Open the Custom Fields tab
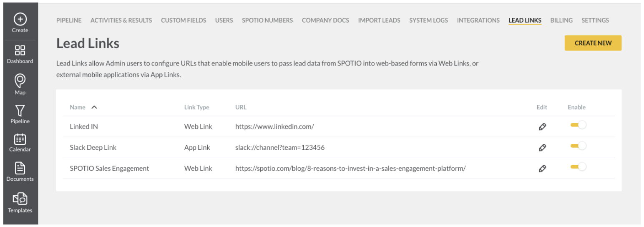This screenshot has width=644, height=227. [184, 20]
